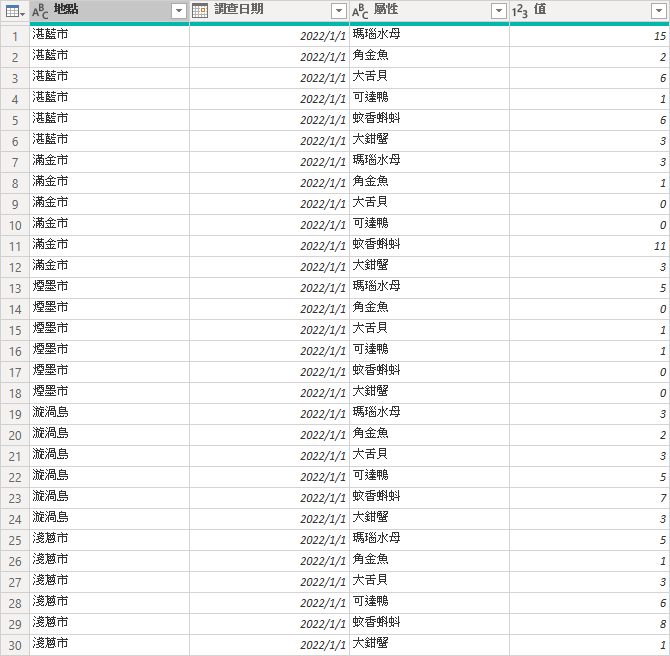Click 角金魚 cell in row 26
670x656 pixels.
point(429,561)
